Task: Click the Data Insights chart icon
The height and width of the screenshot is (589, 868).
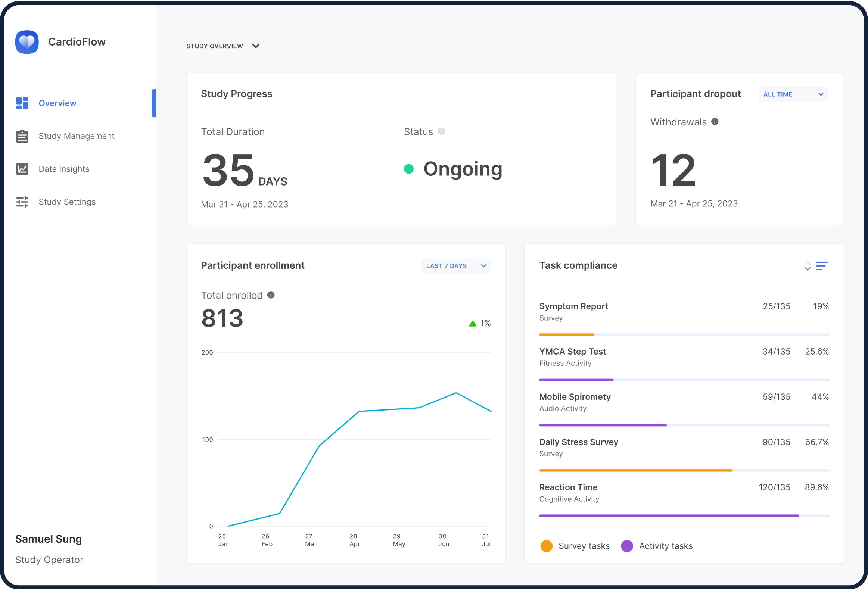Action: (22, 169)
